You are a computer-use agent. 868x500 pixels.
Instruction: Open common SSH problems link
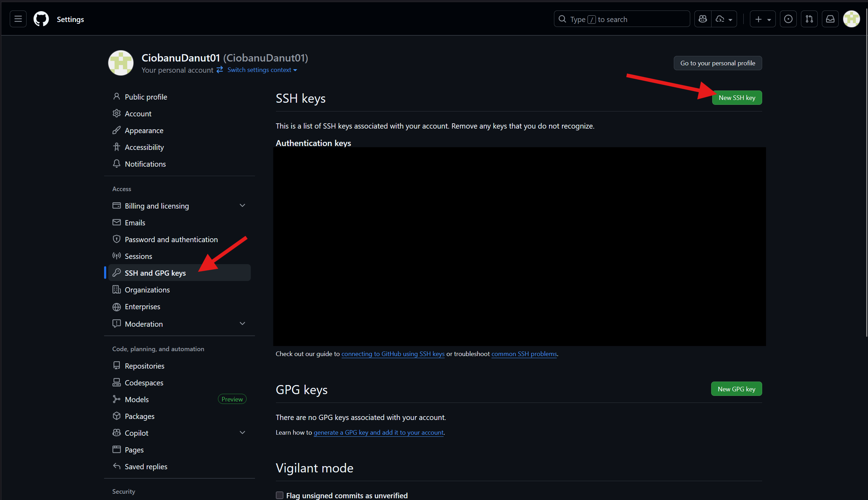click(524, 354)
